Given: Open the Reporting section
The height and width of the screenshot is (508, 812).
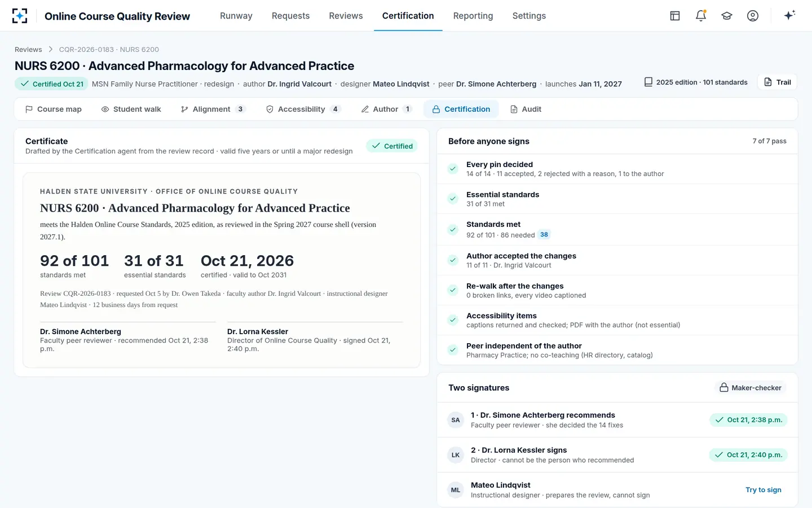Looking at the screenshot, I should pyautogui.click(x=473, y=16).
